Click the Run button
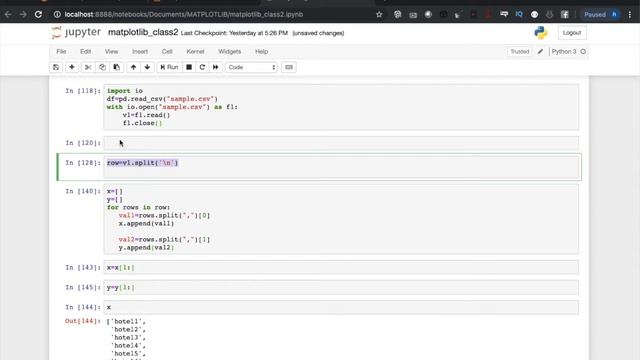 [169, 67]
